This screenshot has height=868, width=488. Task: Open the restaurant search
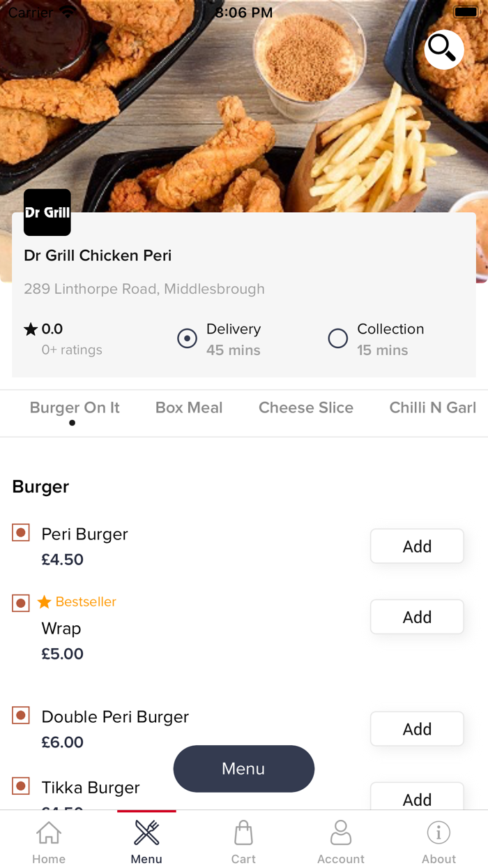[443, 50]
